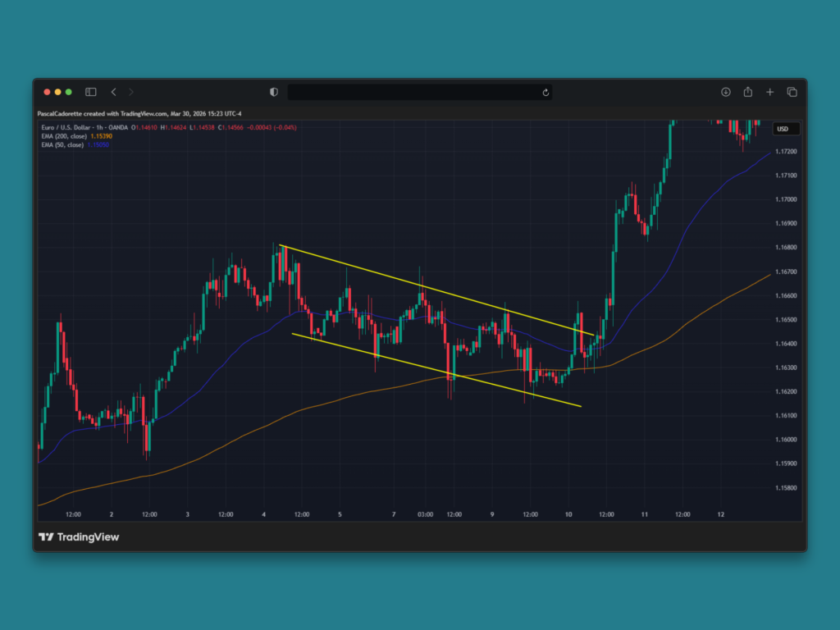Viewport: 840px width, 630px height.
Task: Go back using the back navigation arrow
Action: 113,92
